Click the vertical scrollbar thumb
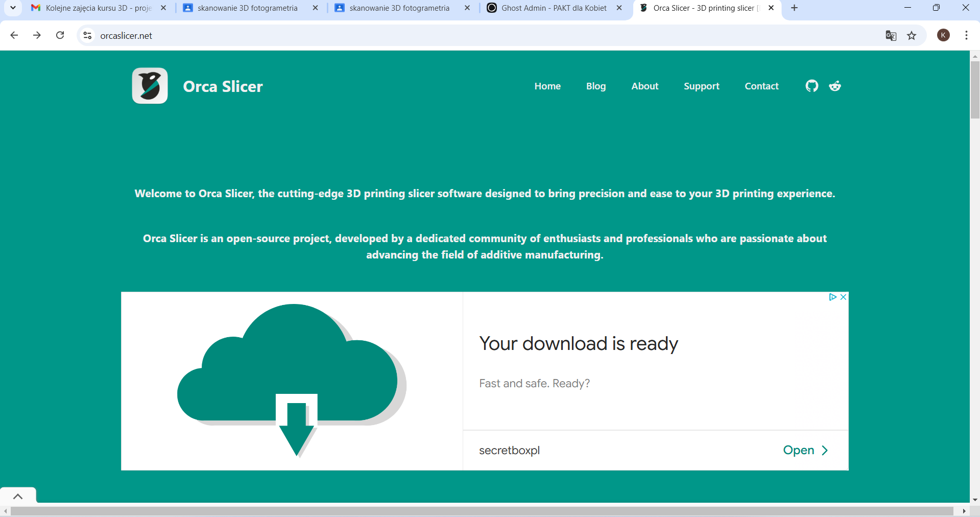 [x=975, y=89]
